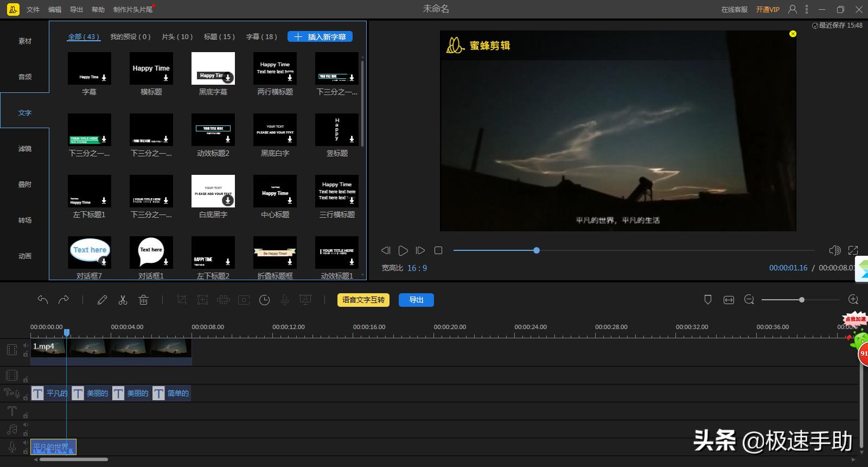Viewport: 868px width, 467px height.
Task: Open the three-dot more options menu
Action: [x=807, y=9]
